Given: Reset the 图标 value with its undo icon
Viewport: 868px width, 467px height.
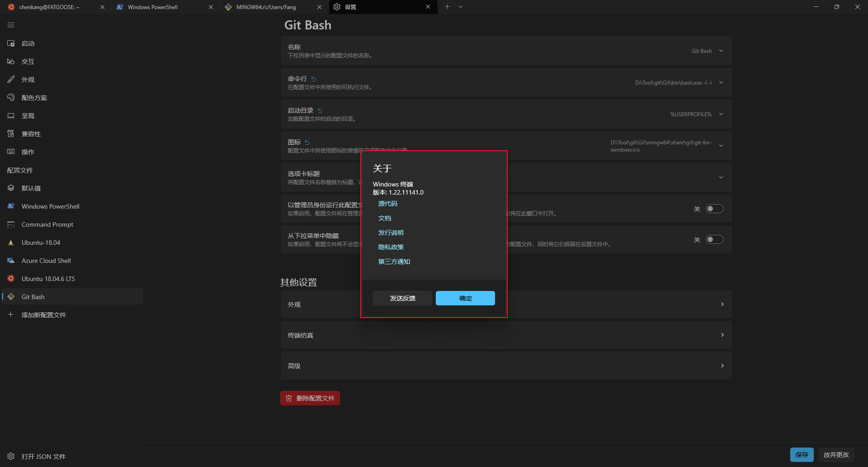Looking at the screenshot, I should point(307,143).
